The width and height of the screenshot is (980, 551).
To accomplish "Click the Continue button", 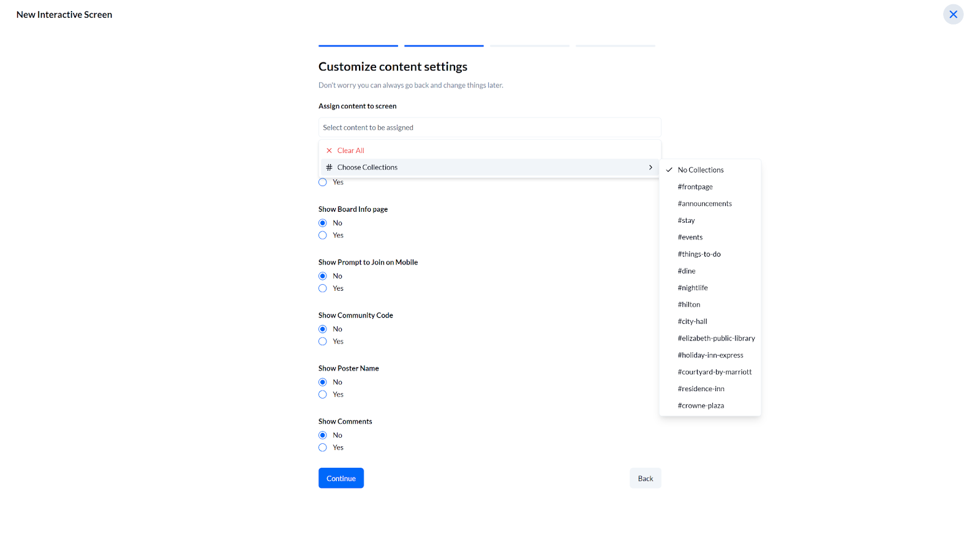I will pyautogui.click(x=341, y=478).
